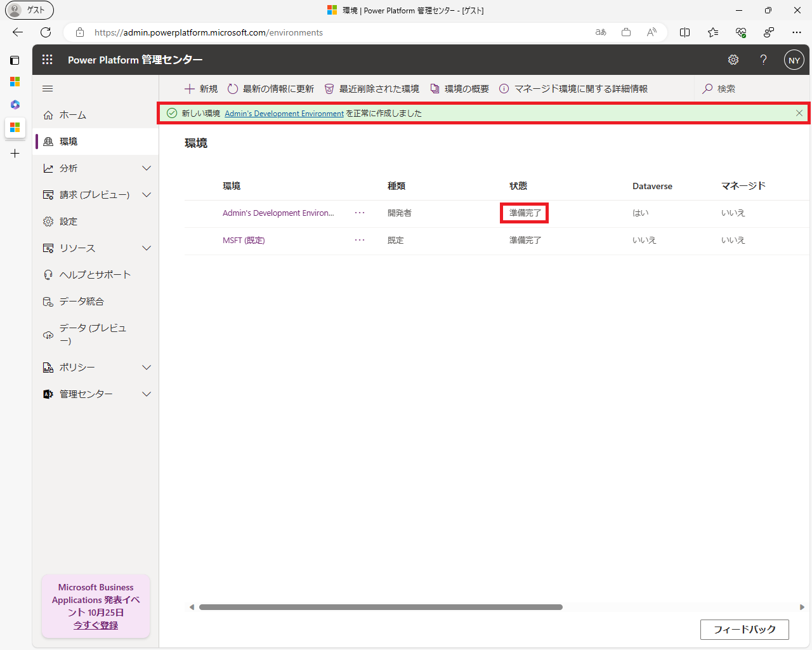Go to ホーム in the navigation
This screenshot has width=812, height=650.
coord(96,115)
